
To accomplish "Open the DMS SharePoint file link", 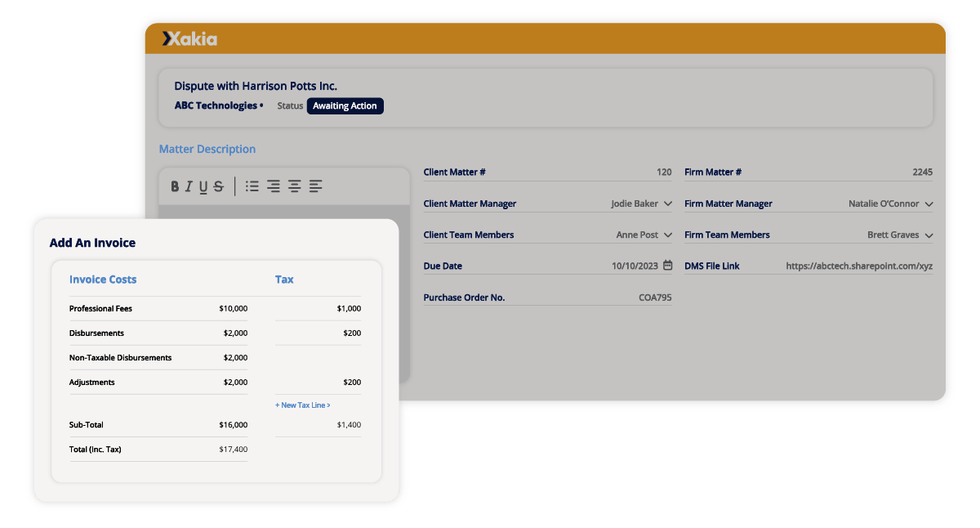I will [858, 265].
